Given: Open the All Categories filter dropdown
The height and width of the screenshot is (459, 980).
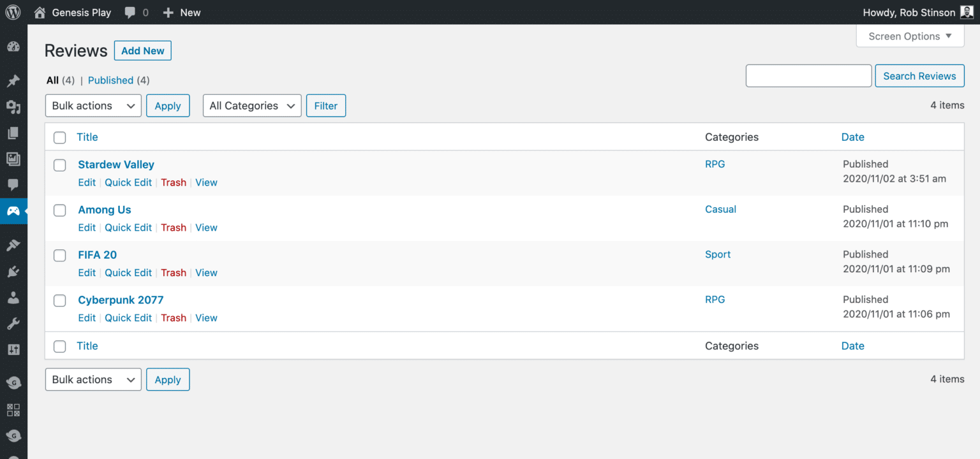Looking at the screenshot, I should pos(251,105).
